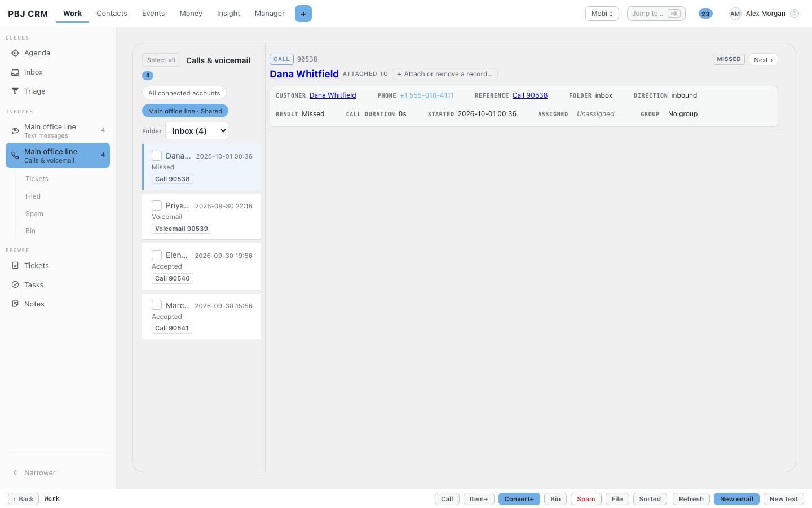Click the Back button
Screen dimensions: 812x508
(24, 499)
